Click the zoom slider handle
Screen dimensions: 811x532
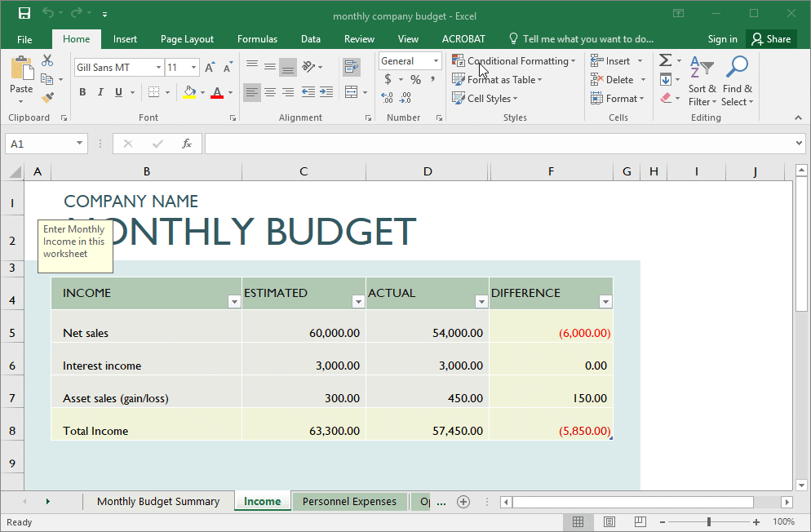coord(709,521)
